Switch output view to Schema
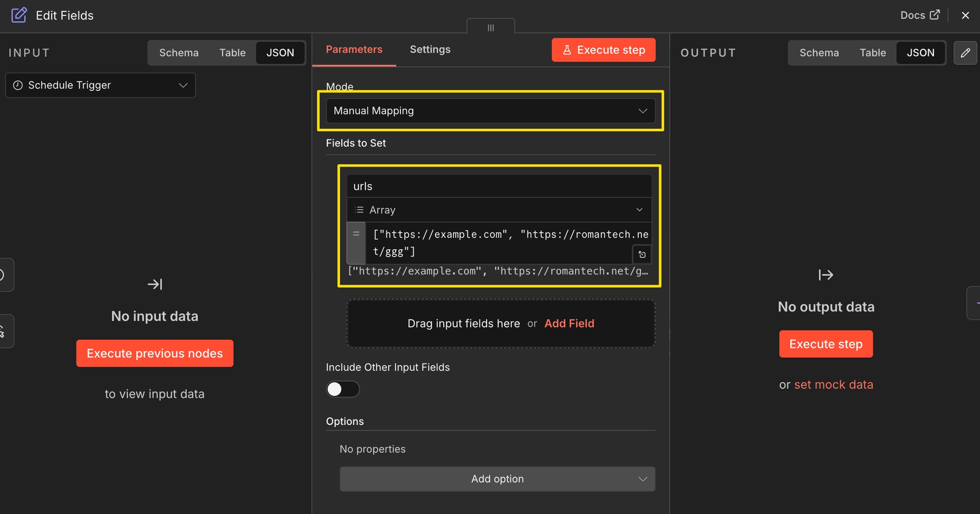Viewport: 980px width, 514px height. click(819, 53)
